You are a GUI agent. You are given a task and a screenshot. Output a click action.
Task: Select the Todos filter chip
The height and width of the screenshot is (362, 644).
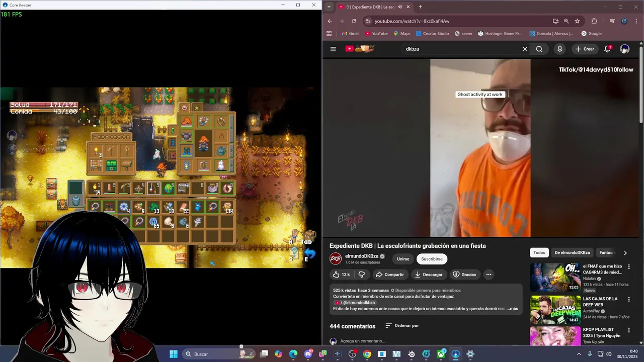point(539,253)
